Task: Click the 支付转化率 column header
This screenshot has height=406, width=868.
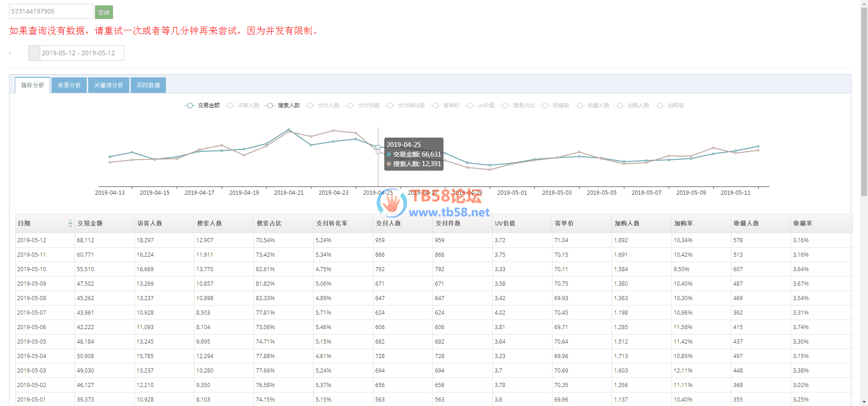Action: click(331, 223)
